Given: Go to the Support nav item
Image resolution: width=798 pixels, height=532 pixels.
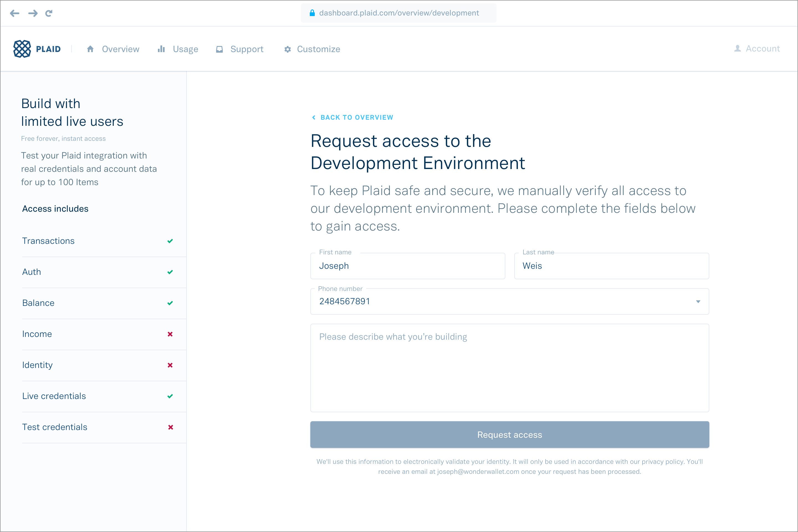Looking at the screenshot, I should pos(247,49).
